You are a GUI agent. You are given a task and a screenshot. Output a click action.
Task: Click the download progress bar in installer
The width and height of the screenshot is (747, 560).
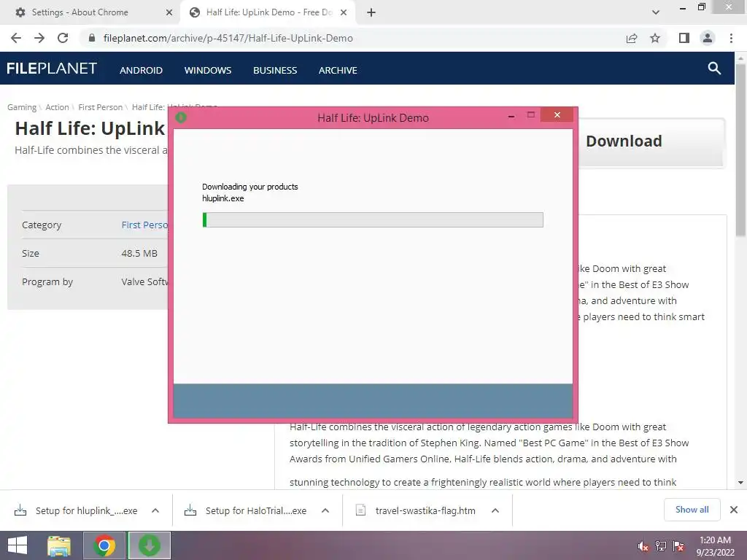pos(373,219)
